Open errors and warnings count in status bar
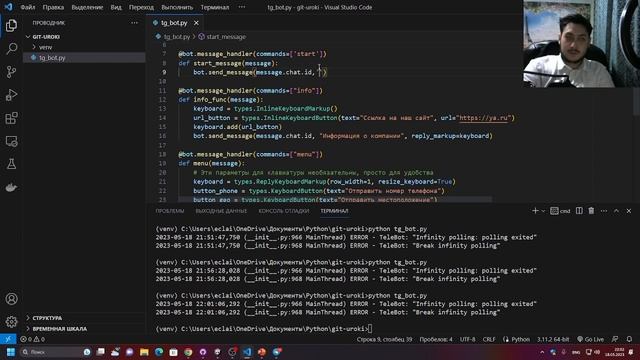Screen dimensions: 640x360 click(33, 339)
